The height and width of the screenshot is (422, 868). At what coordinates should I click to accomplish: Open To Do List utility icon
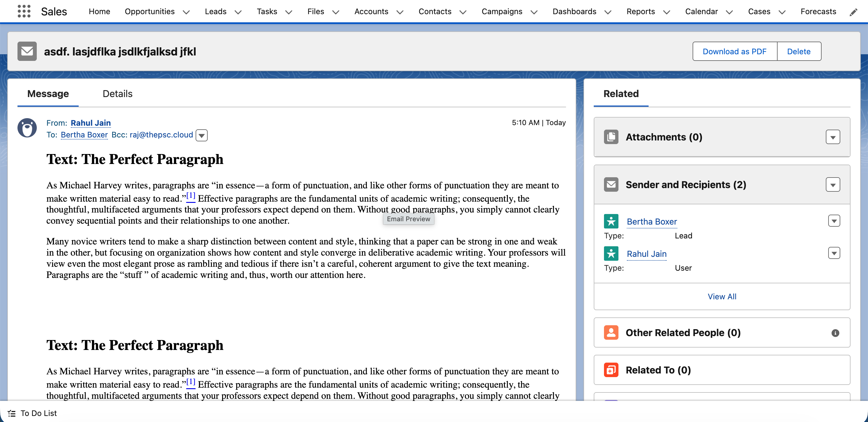coord(12,413)
